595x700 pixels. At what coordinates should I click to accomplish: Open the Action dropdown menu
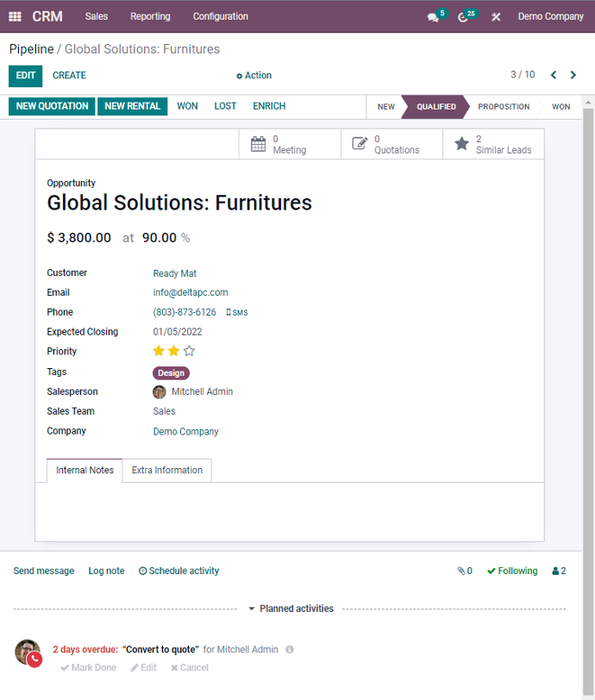[x=254, y=76]
